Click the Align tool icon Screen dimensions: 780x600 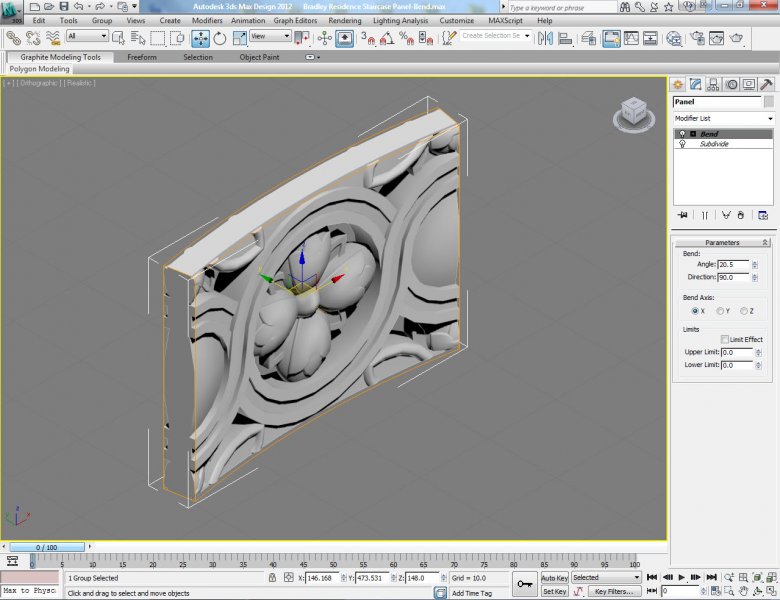coord(565,38)
